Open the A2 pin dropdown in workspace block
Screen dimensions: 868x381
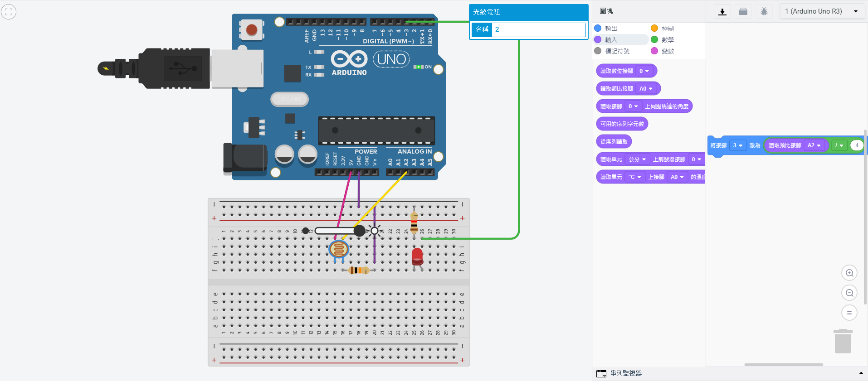(814, 145)
